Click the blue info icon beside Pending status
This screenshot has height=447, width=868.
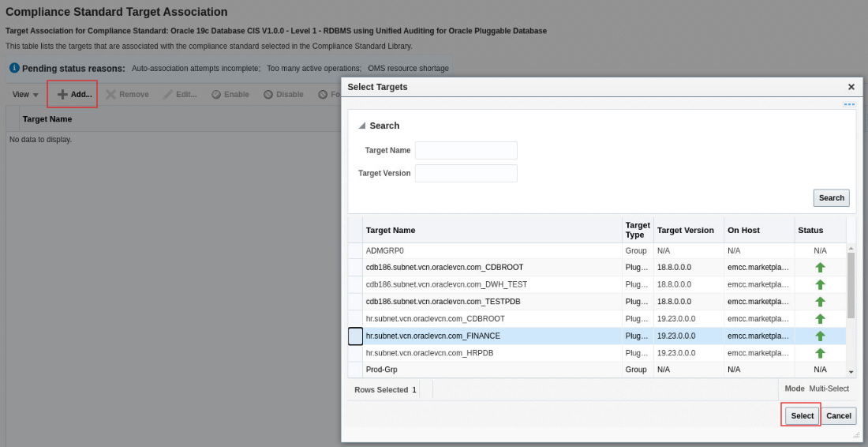(14, 68)
